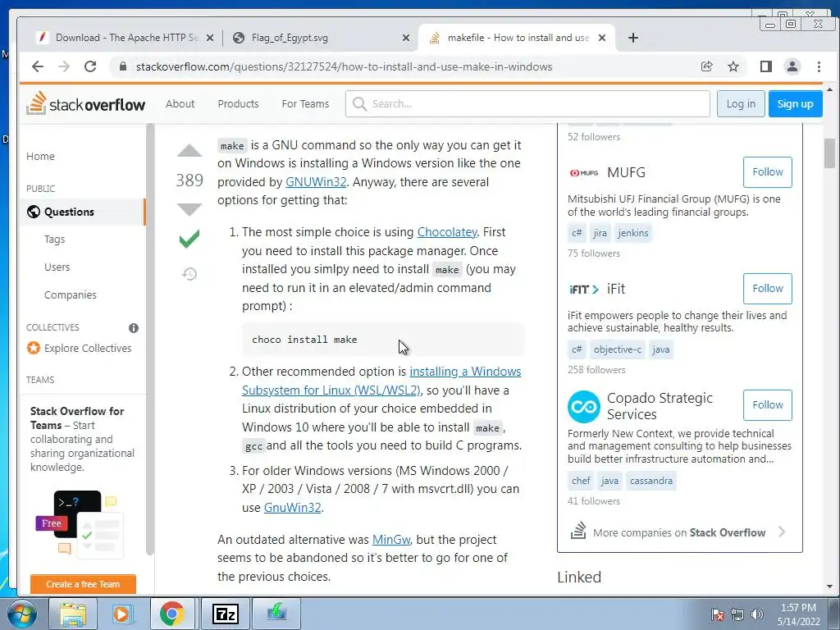Open Users in the left sidebar
Viewport: 840px width, 630px height.
point(57,267)
